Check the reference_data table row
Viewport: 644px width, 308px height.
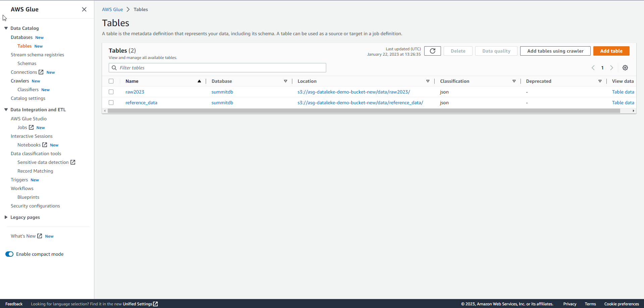tap(111, 103)
